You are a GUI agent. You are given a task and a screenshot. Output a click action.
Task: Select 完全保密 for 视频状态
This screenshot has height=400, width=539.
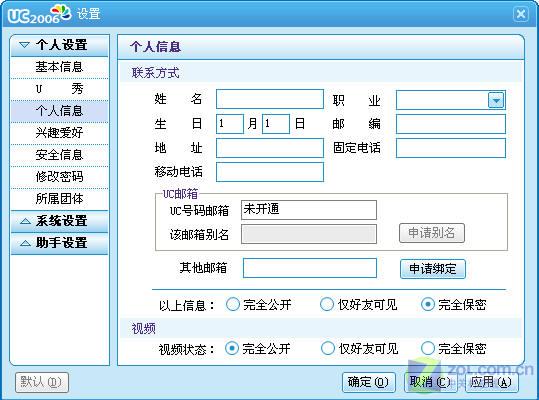coord(428,348)
